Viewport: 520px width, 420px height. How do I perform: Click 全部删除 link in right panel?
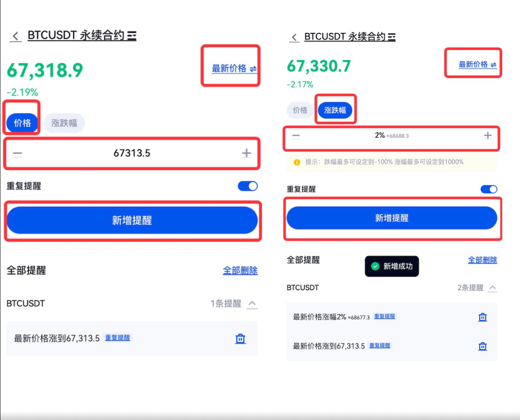[x=482, y=260]
